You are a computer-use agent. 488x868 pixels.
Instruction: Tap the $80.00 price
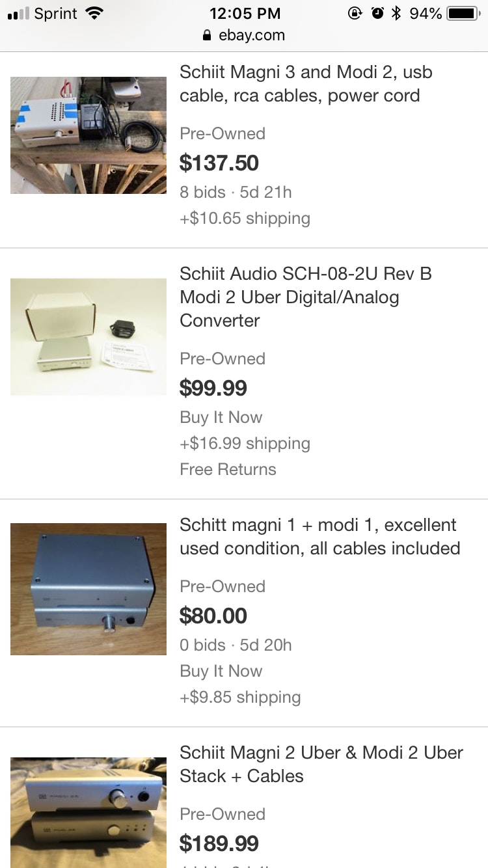click(x=213, y=616)
